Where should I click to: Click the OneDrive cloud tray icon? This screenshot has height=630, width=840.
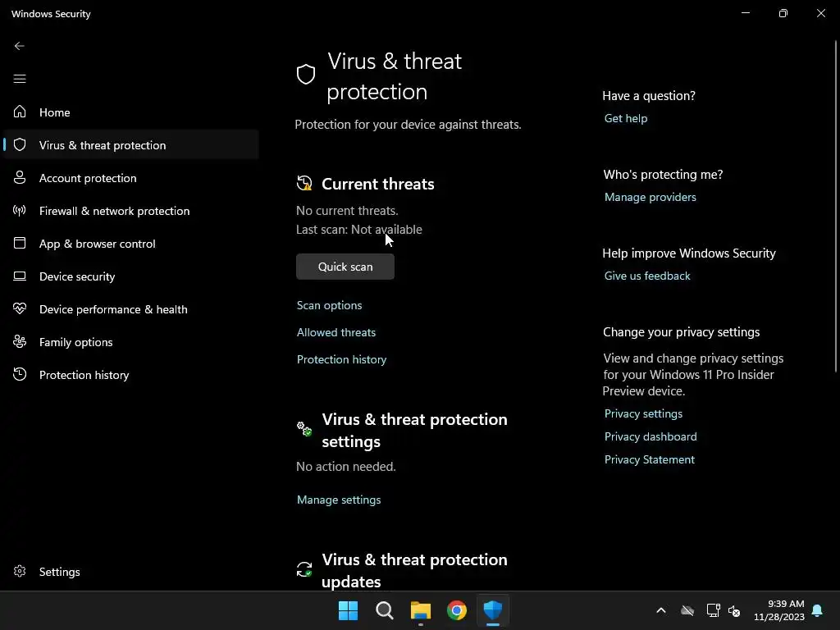[x=687, y=610]
